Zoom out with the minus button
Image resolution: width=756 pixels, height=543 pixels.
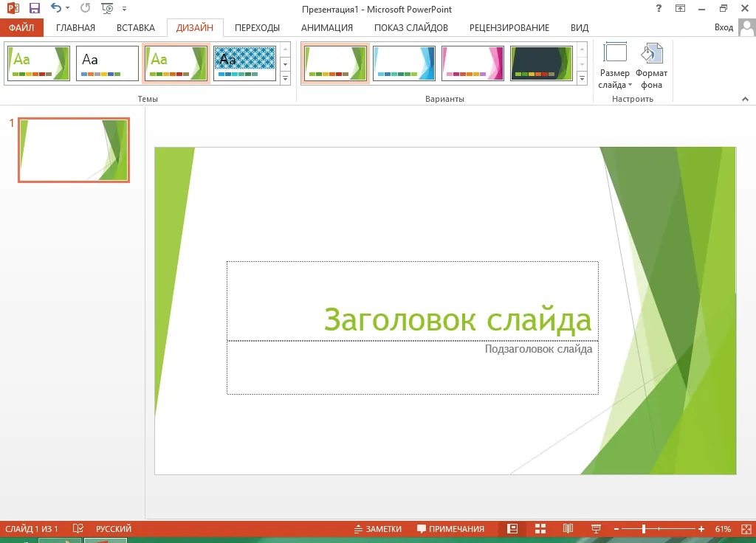tap(616, 529)
